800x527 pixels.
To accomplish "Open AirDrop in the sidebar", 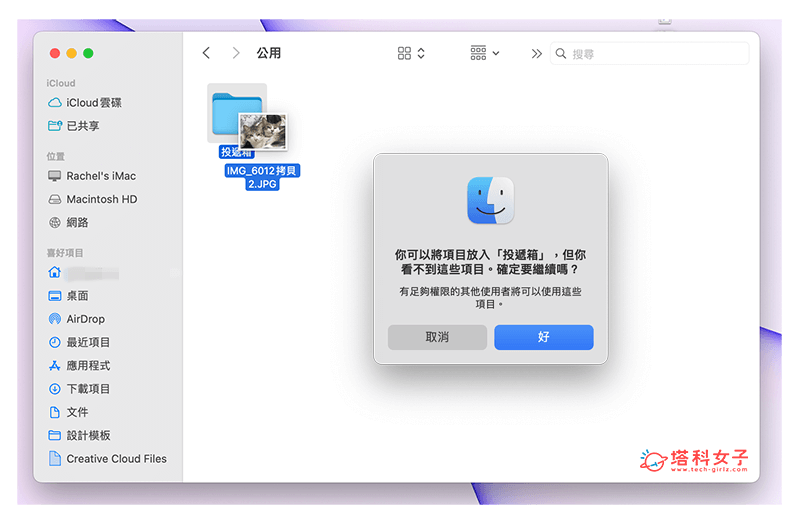I will click(77, 319).
